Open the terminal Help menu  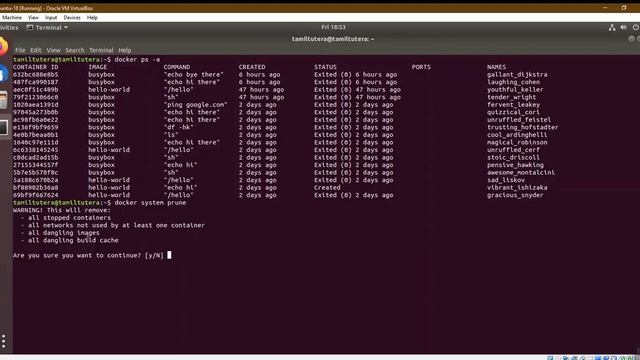pyautogui.click(x=124, y=50)
